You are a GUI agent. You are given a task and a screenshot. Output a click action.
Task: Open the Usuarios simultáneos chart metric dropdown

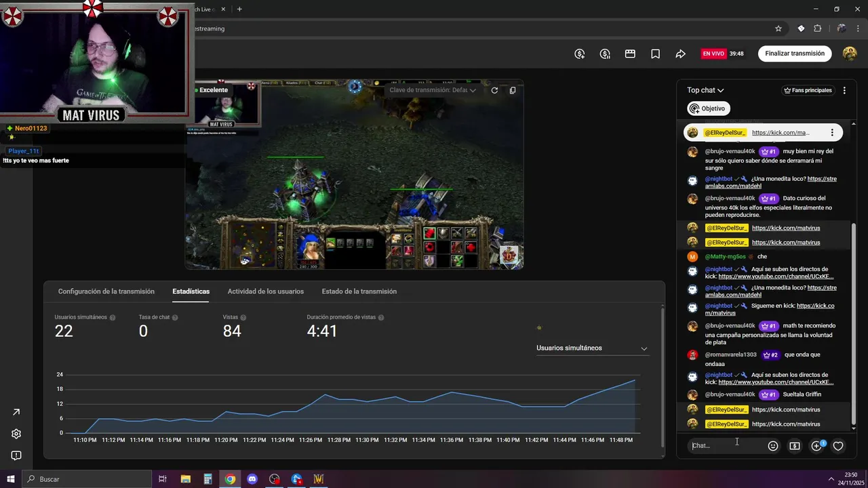[592, 348]
